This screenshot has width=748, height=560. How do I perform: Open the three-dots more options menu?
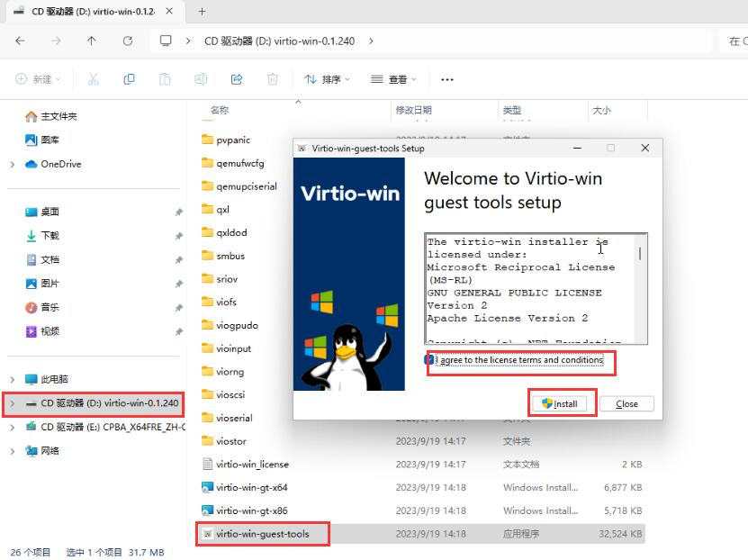tap(447, 79)
